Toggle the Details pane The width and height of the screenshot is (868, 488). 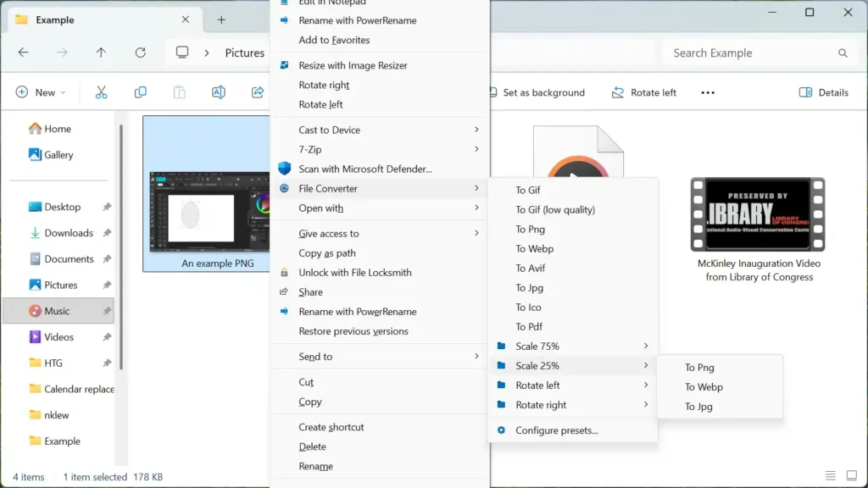click(823, 92)
